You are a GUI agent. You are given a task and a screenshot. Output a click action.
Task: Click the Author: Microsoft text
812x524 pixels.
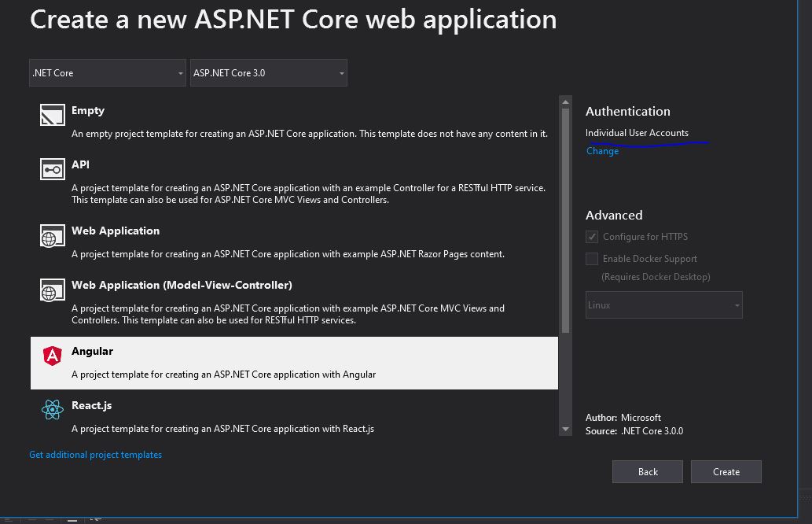[x=623, y=417]
